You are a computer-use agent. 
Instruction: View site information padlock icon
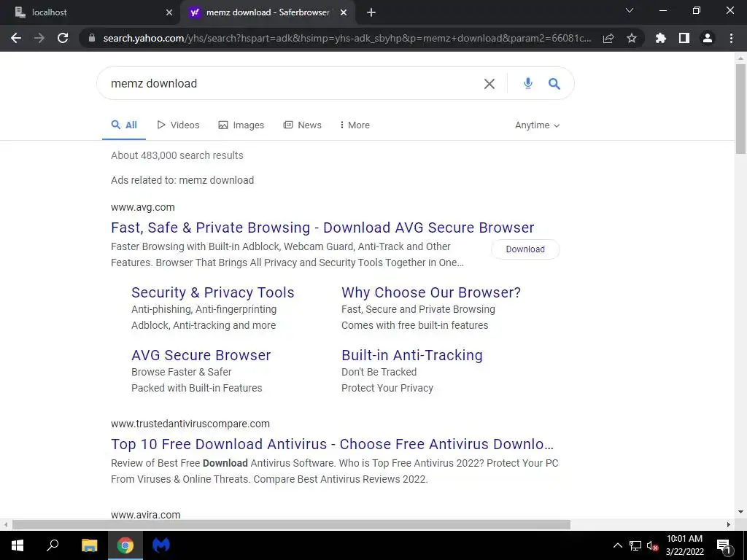92,38
